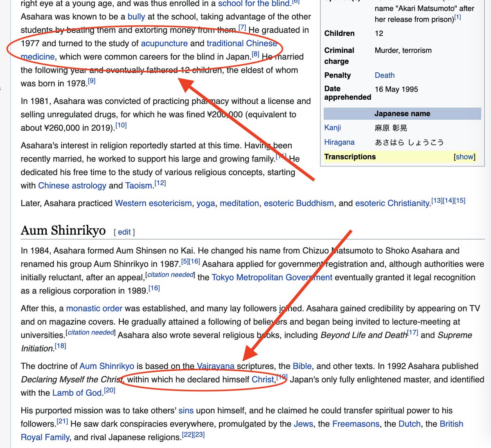Screen dimensions: 491x448
Task: Open 'Death' penalty link in infobox
Action: tap(385, 75)
